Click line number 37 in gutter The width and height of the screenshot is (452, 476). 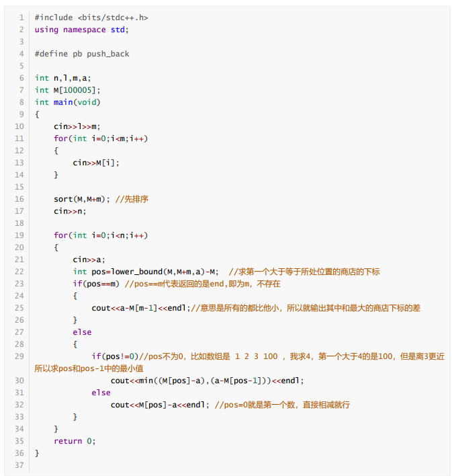tap(19, 465)
